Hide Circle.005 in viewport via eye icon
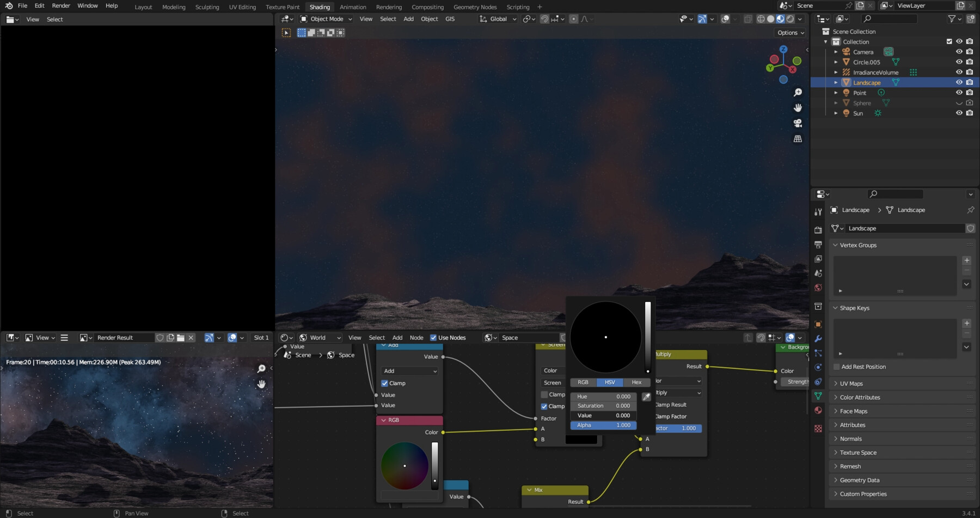The image size is (980, 518). click(959, 62)
